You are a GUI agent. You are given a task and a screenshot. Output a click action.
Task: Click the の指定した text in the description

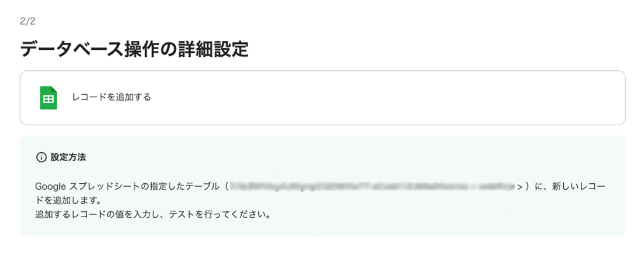pos(167,187)
